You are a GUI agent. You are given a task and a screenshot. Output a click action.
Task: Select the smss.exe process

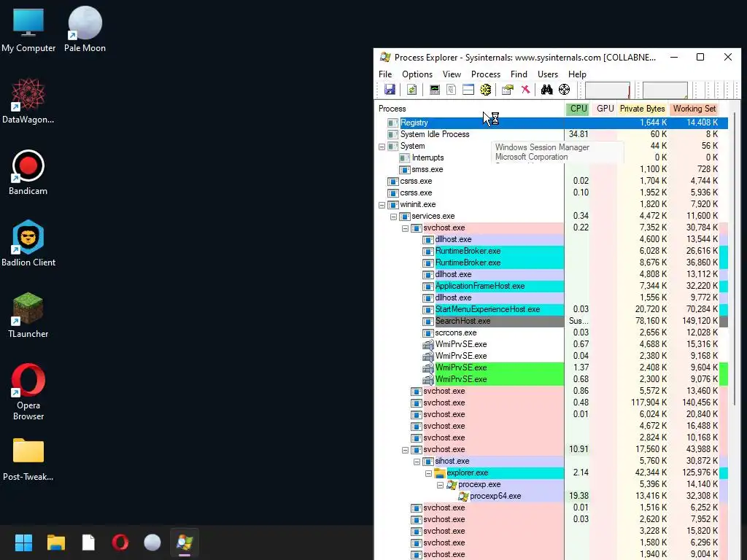pyautogui.click(x=551, y=169)
